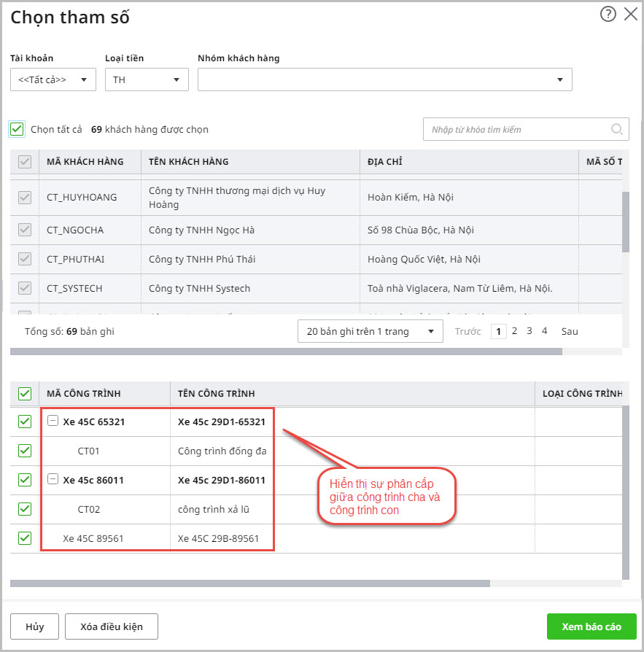Go to page 2 of customers
This screenshot has width=644, height=652.
514,331
